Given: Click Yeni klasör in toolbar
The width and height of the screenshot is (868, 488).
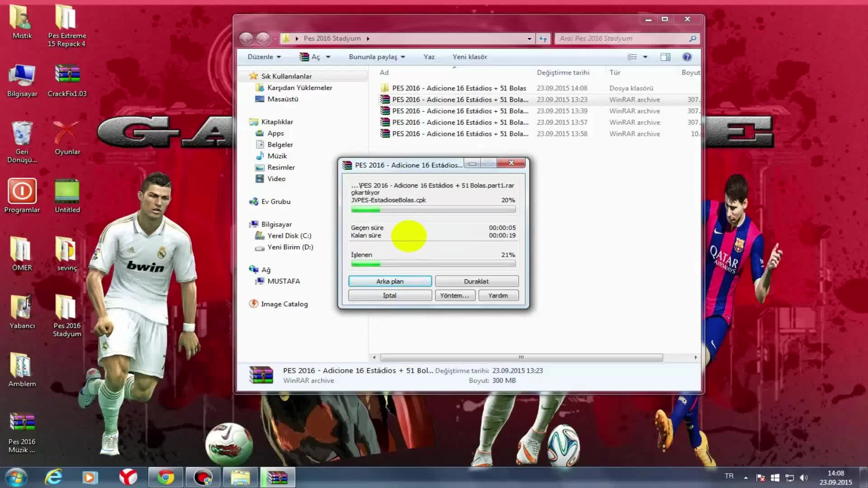Looking at the screenshot, I should click(469, 57).
